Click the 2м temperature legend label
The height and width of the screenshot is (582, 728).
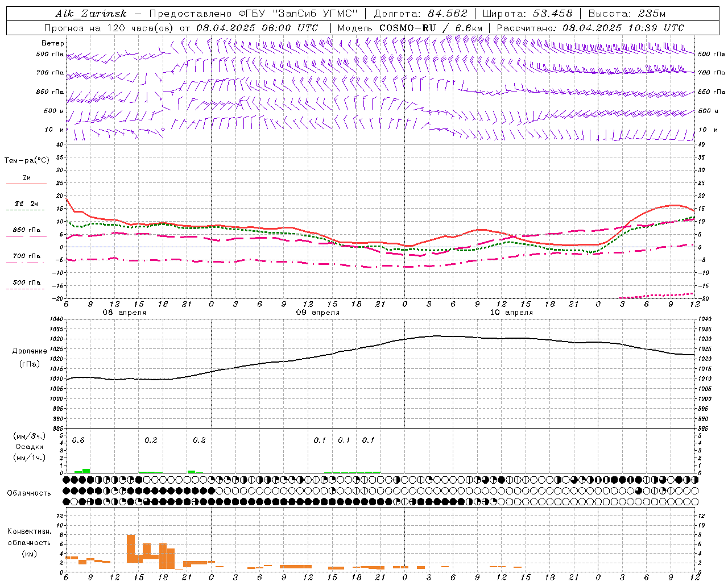(x=27, y=177)
